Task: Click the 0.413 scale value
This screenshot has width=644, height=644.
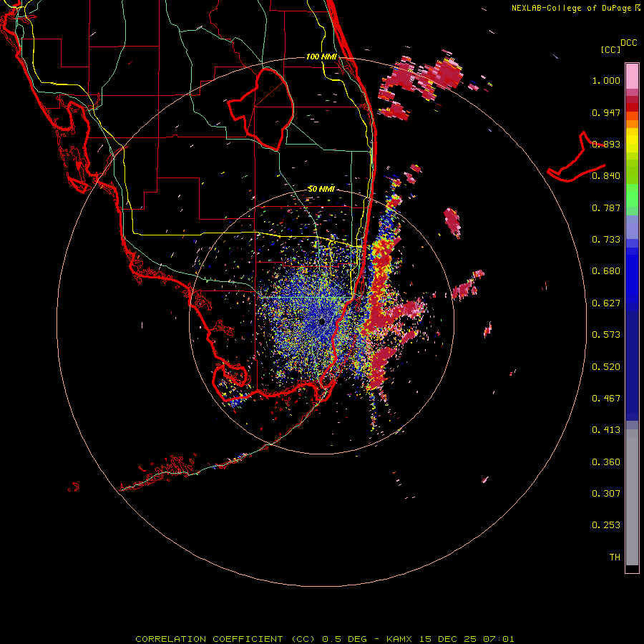Action: click(x=606, y=430)
